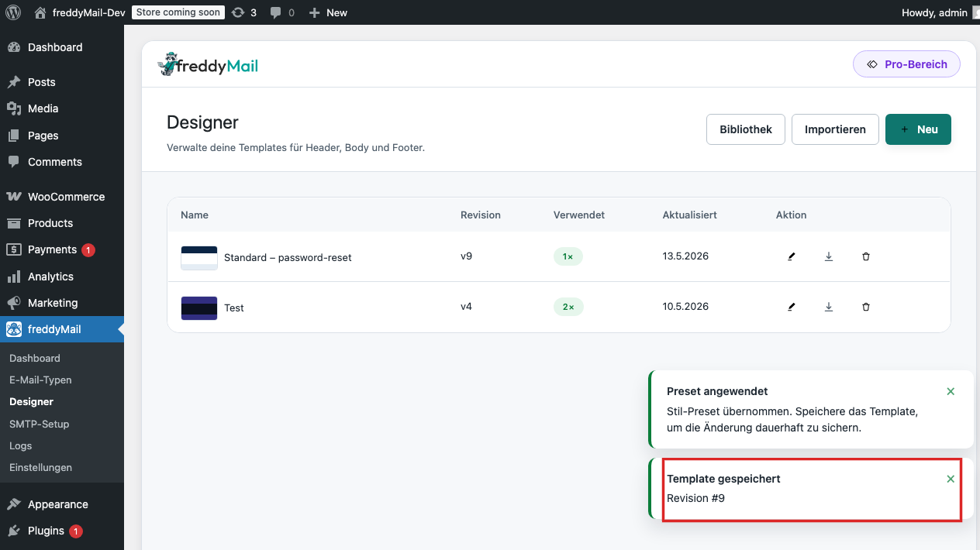The image size is (980, 550).
Task: Open the comments bubble in admin bar
Action: (x=282, y=12)
